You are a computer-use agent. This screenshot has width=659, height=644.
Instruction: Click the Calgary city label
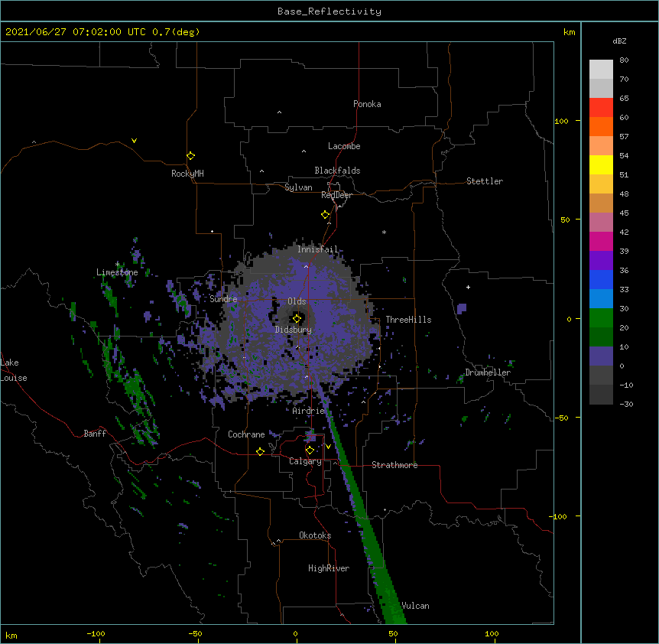[305, 461]
